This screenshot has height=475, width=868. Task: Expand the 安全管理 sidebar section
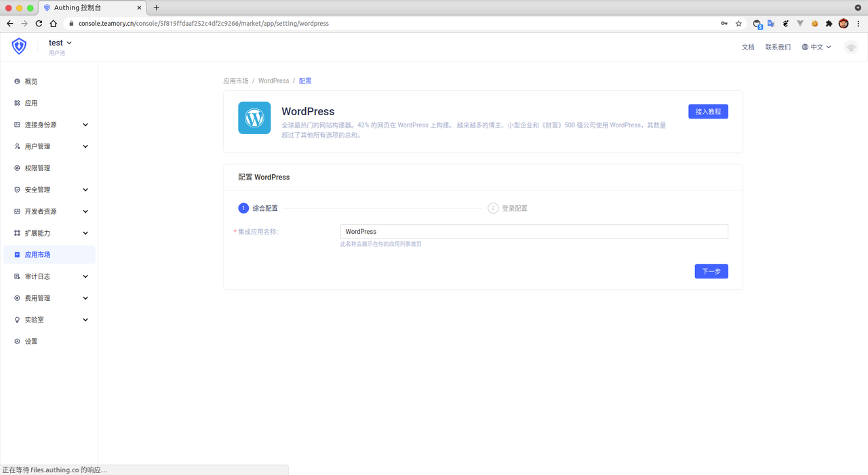(x=49, y=190)
